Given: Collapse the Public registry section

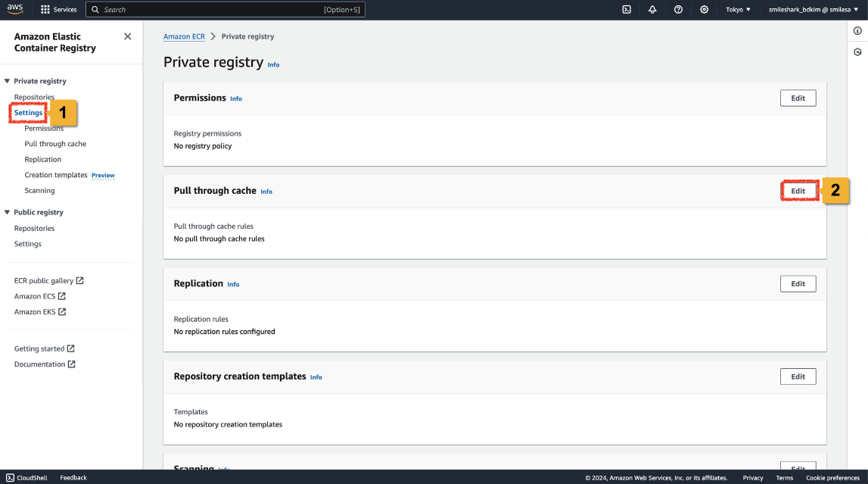Looking at the screenshot, I should click(8, 212).
